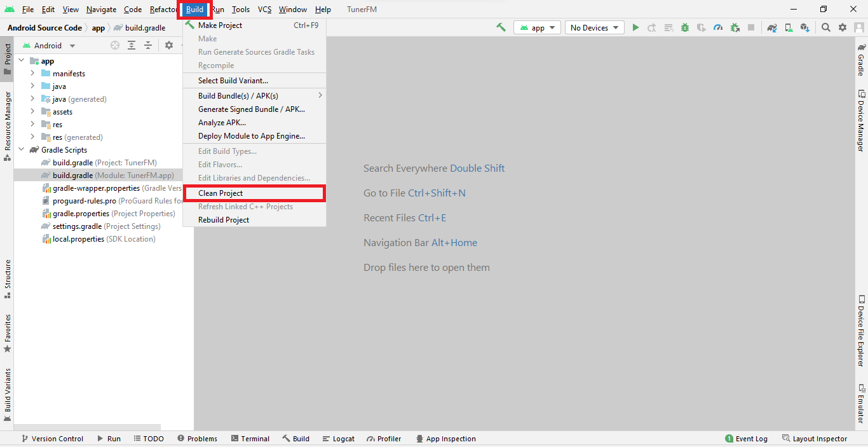
Task: Open the Terminal tool window
Action: click(250, 439)
